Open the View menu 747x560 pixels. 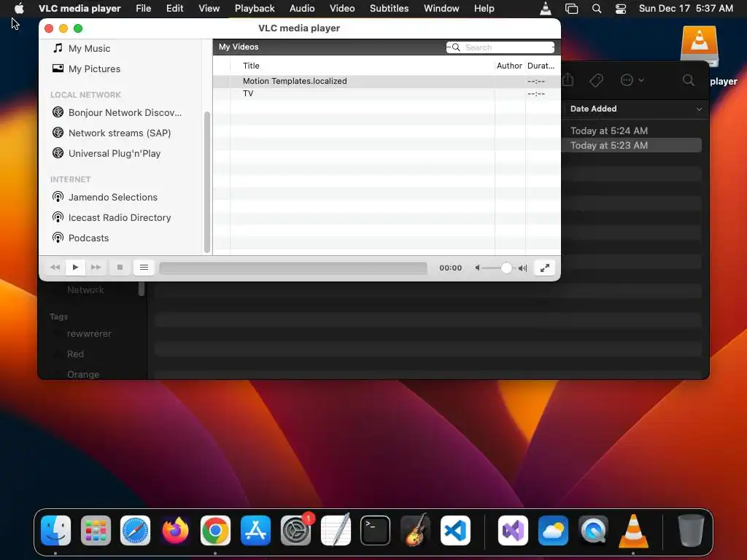point(209,9)
